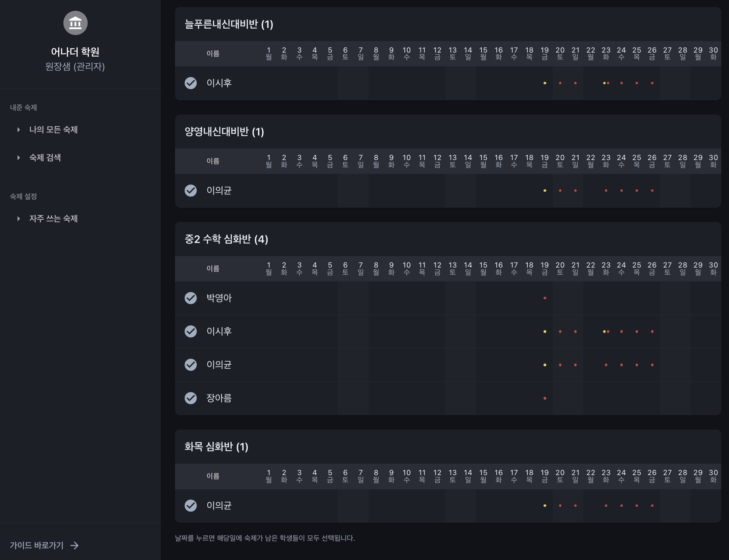Click red dot on 19th for 장아름
This screenshot has width=729, height=560.
545,398
